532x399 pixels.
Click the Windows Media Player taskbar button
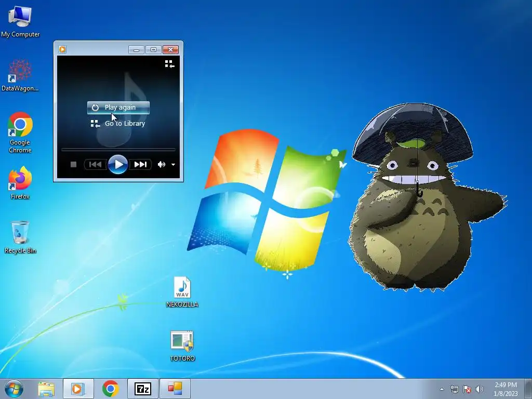tap(78, 389)
